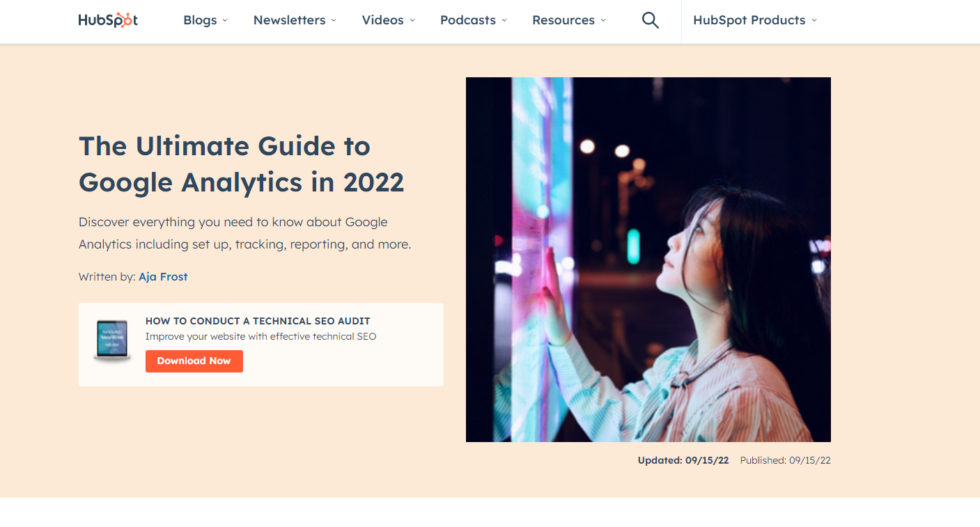980x527 pixels.
Task: Open author Aja Frost's profile link
Action: pyautogui.click(x=163, y=277)
